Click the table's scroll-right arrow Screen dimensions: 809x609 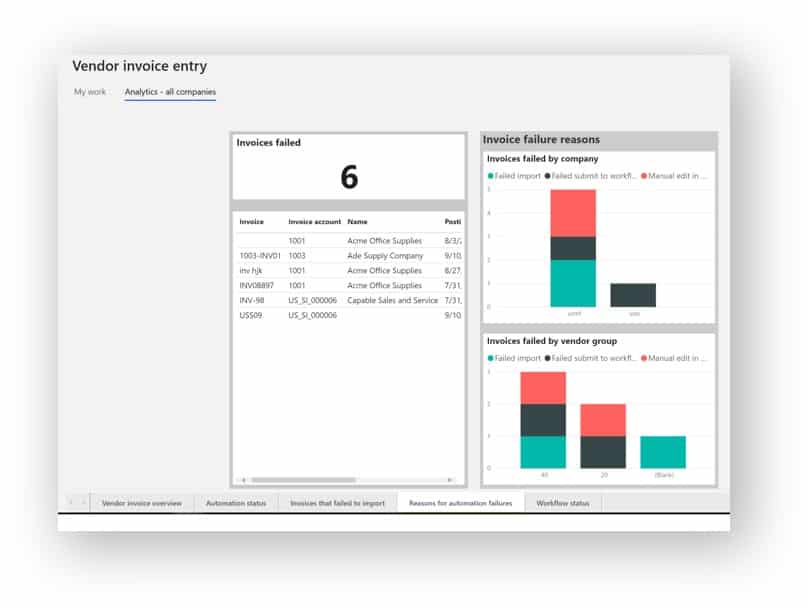[x=449, y=480]
